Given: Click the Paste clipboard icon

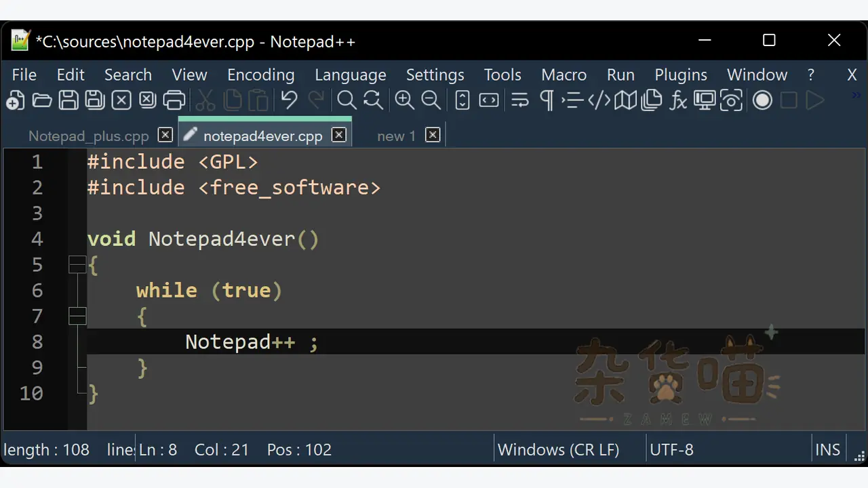Looking at the screenshot, I should (x=258, y=100).
